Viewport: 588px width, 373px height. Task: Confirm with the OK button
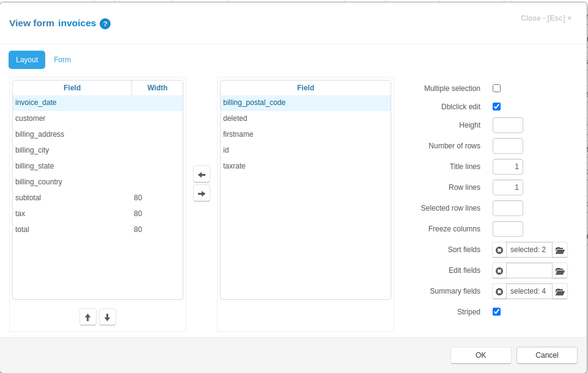click(x=481, y=355)
